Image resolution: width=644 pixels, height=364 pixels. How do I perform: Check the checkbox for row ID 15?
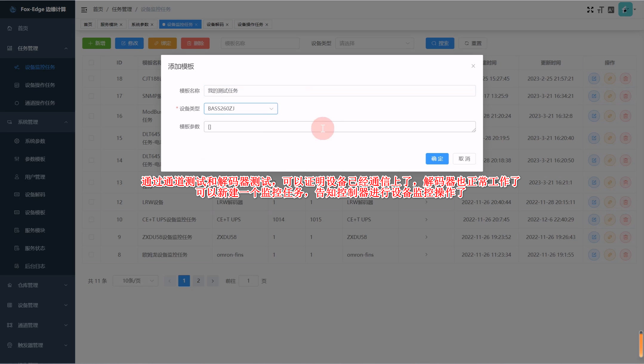pyautogui.click(x=91, y=138)
